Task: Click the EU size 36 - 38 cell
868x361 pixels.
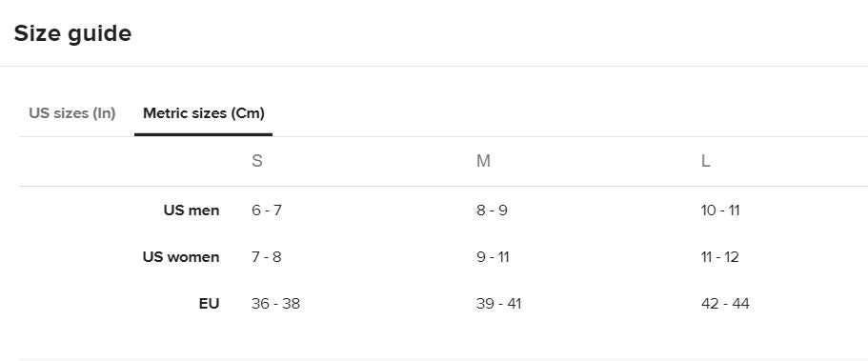Action: 275,304
